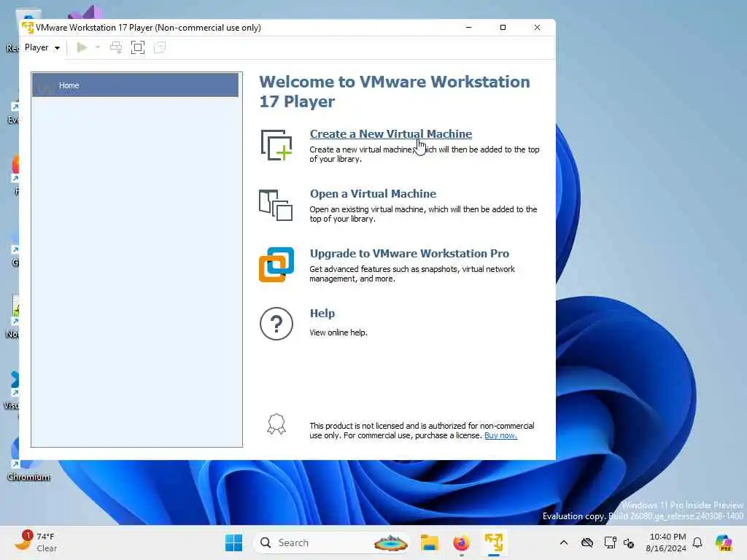Screen dimensions: 747x560
Task: Click the Send Ctrl+Alt+Del toolbar icon
Action: click(x=116, y=47)
